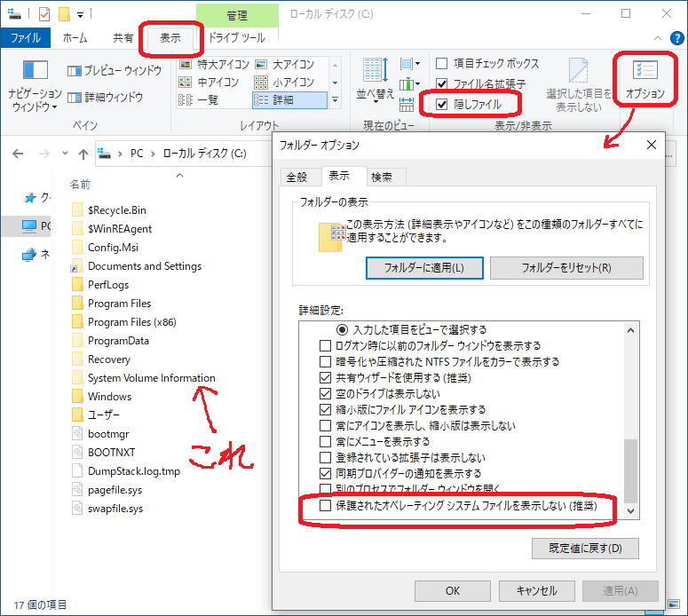Switch to Share (共有) ribbon tab
Screen dimensions: 688x616
pyautogui.click(x=123, y=38)
